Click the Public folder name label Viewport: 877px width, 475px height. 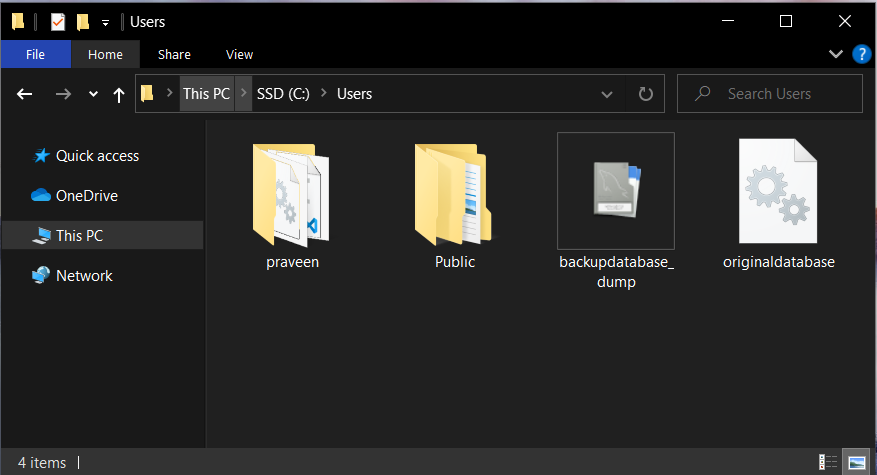[455, 262]
